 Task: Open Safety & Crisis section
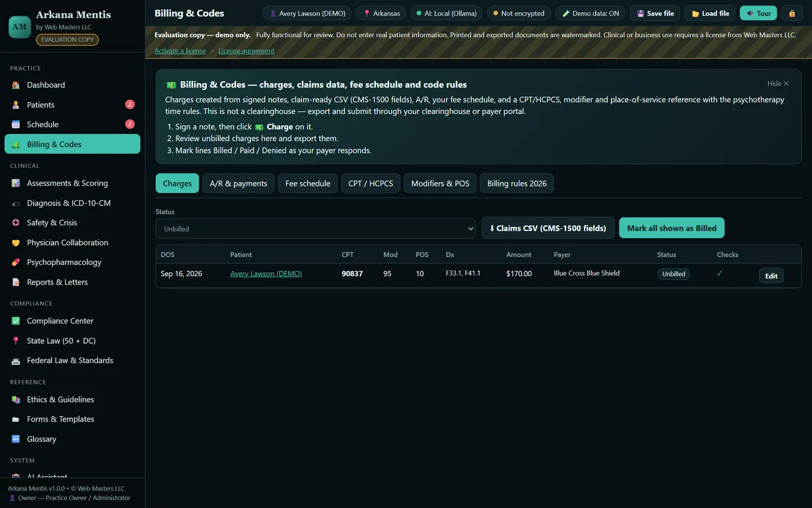point(72,223)
